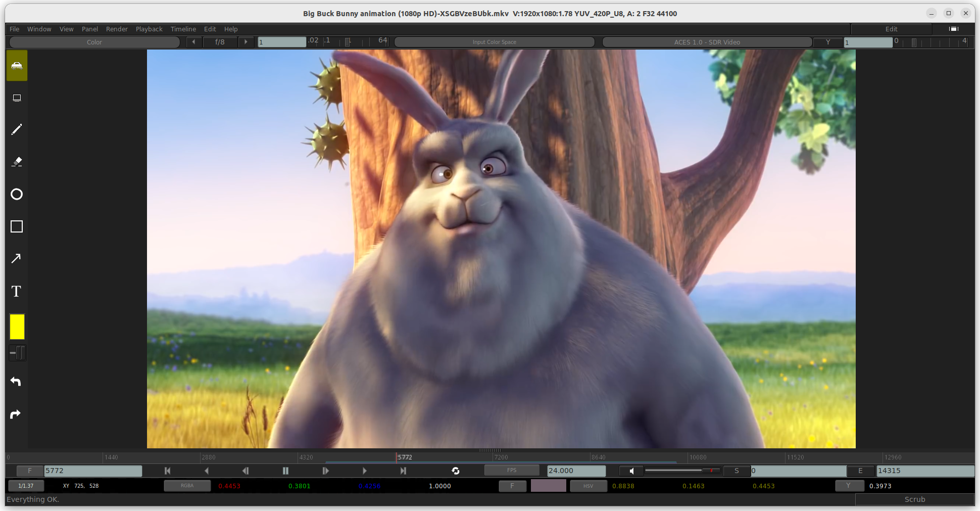
Task: Decrease exposure with the left arrow
Action: (x=193, y=42)
